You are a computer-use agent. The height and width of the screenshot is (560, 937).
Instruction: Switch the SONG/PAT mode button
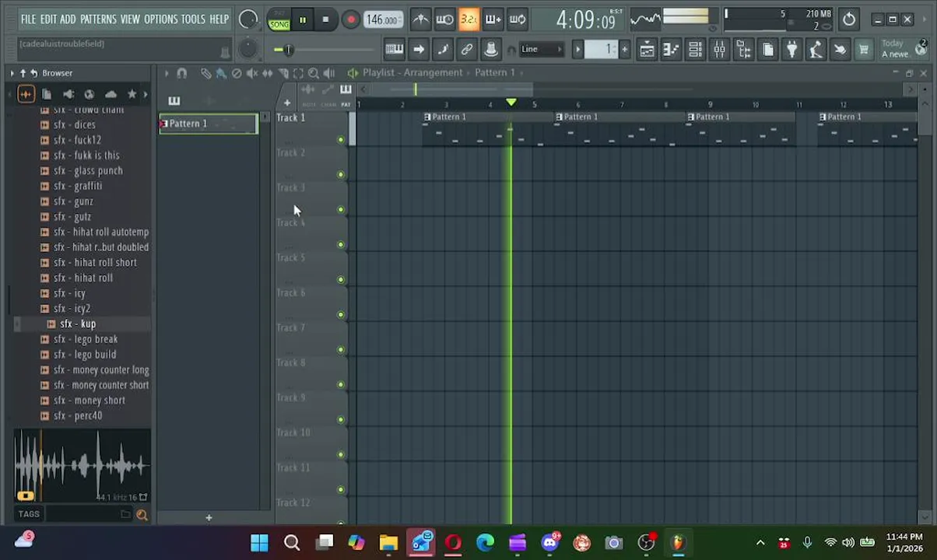[x=279, y=20]
